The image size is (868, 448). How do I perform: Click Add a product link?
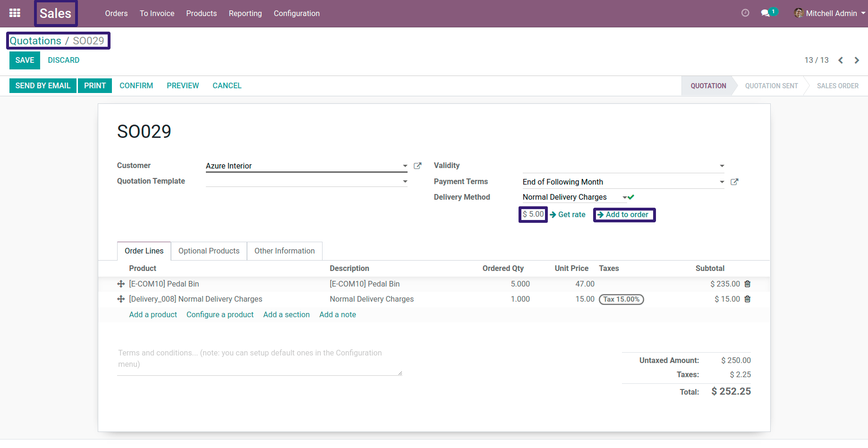153,314
